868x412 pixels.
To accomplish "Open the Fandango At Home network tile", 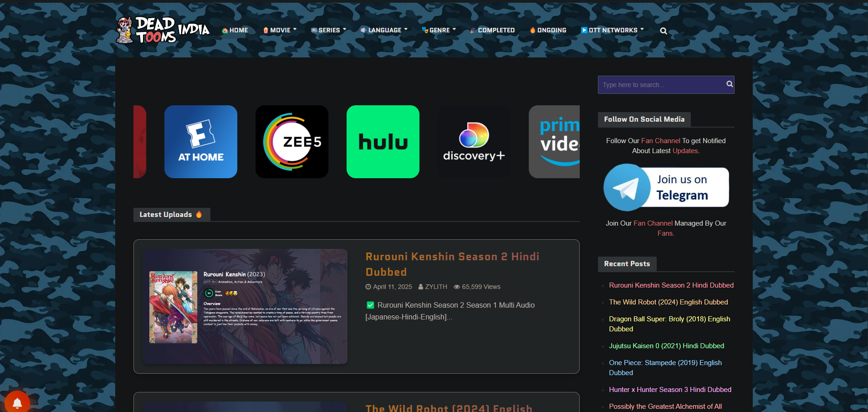I will (201, 142).
